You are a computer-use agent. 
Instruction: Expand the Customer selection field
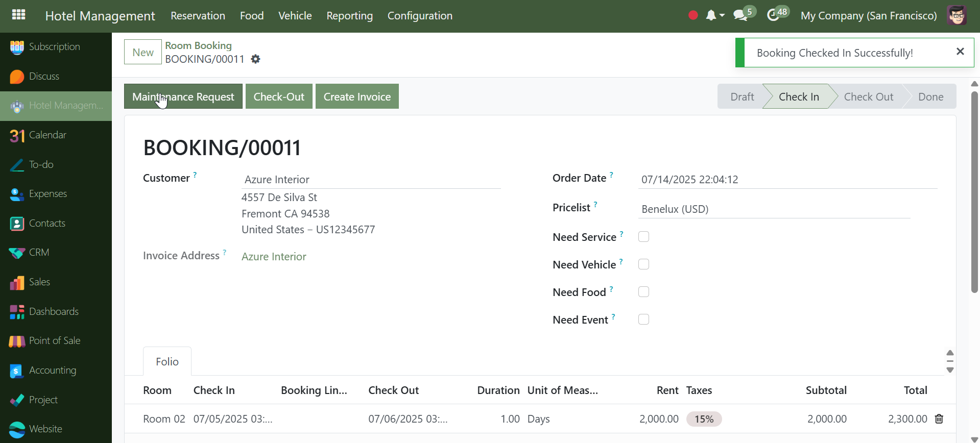click(370, 180)
